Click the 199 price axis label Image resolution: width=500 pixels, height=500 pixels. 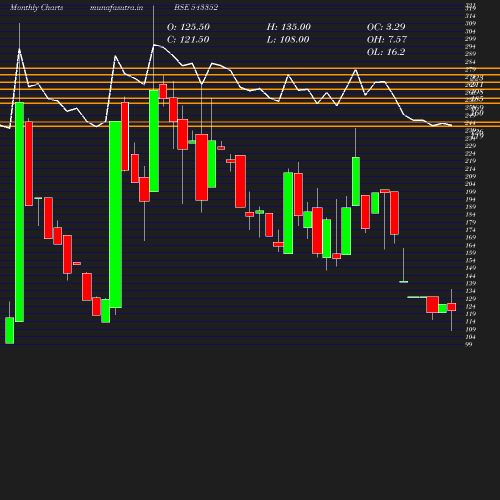(x=470, y=192)
